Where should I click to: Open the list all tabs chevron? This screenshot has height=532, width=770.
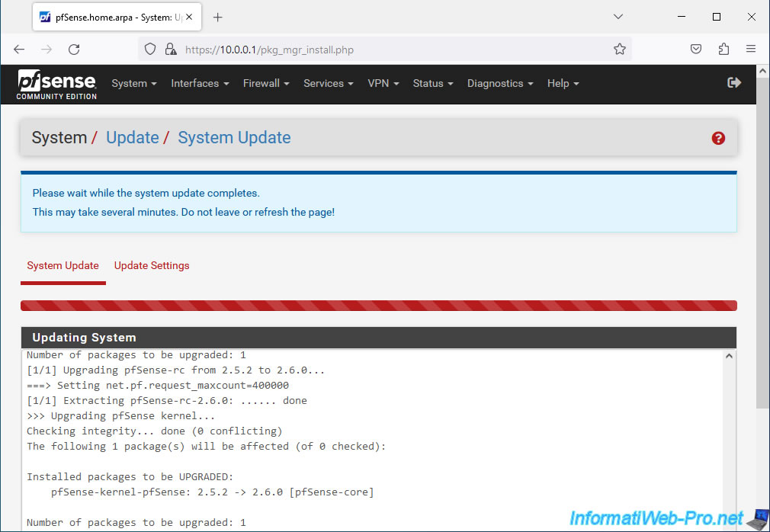618,17
